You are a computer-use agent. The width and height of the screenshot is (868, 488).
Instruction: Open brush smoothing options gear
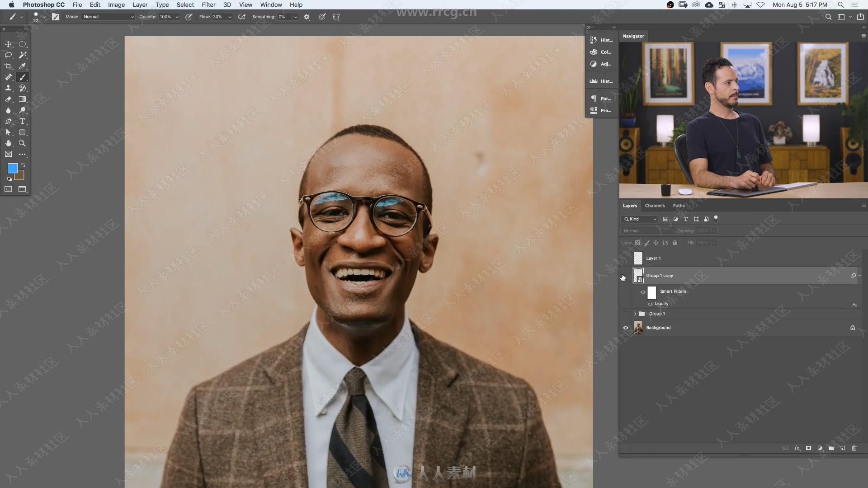(x=307, y=17)
